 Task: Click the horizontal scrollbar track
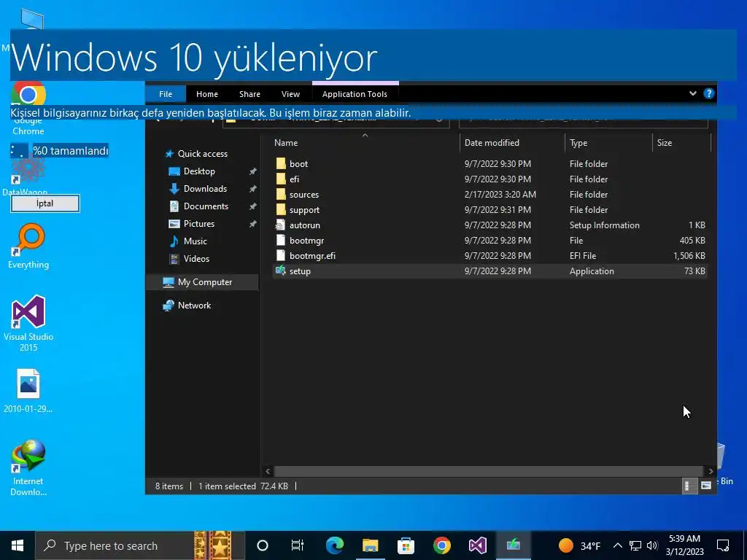[x=489, y=471]
